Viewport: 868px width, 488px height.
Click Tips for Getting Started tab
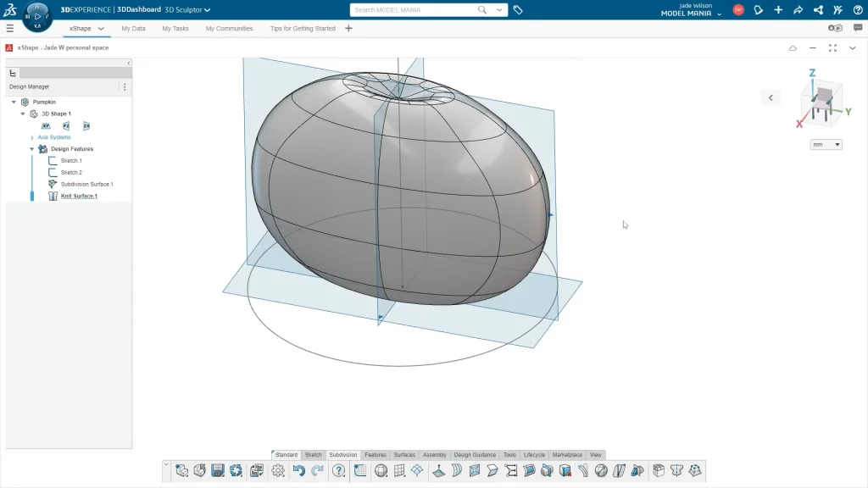(303, 28)
